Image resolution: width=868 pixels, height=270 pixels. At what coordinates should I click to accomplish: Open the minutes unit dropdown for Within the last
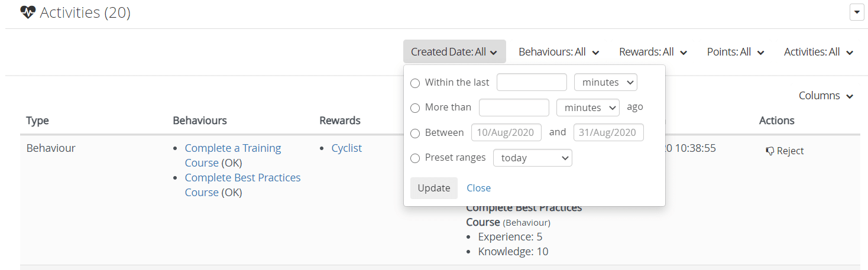(605, 83)
